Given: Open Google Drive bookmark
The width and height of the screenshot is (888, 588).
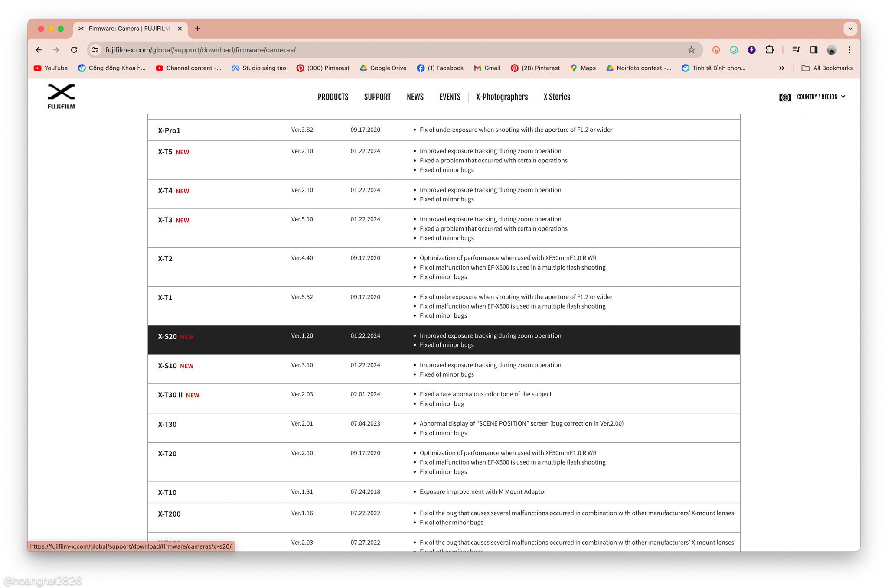Looking at the screenshot, I should point(383,68).
